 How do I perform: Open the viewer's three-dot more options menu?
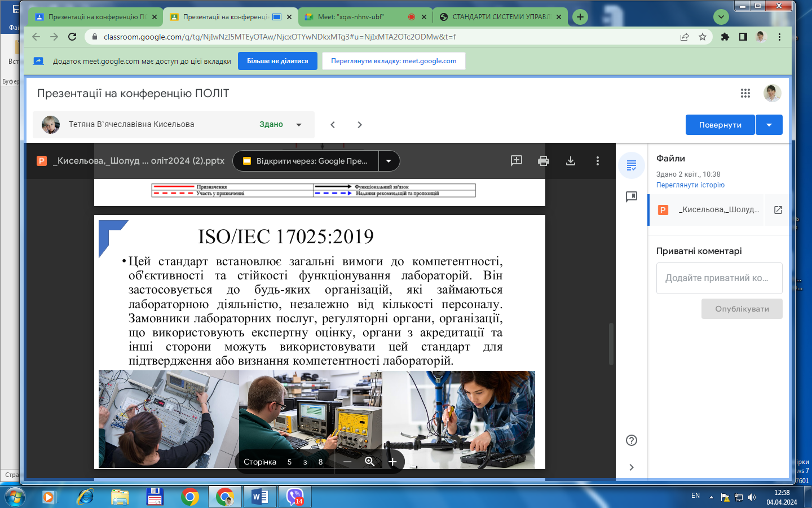coord(597,161)
